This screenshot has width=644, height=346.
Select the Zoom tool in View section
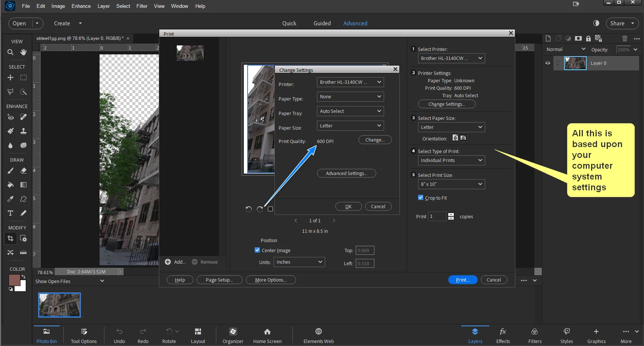[x=10, y=52]
